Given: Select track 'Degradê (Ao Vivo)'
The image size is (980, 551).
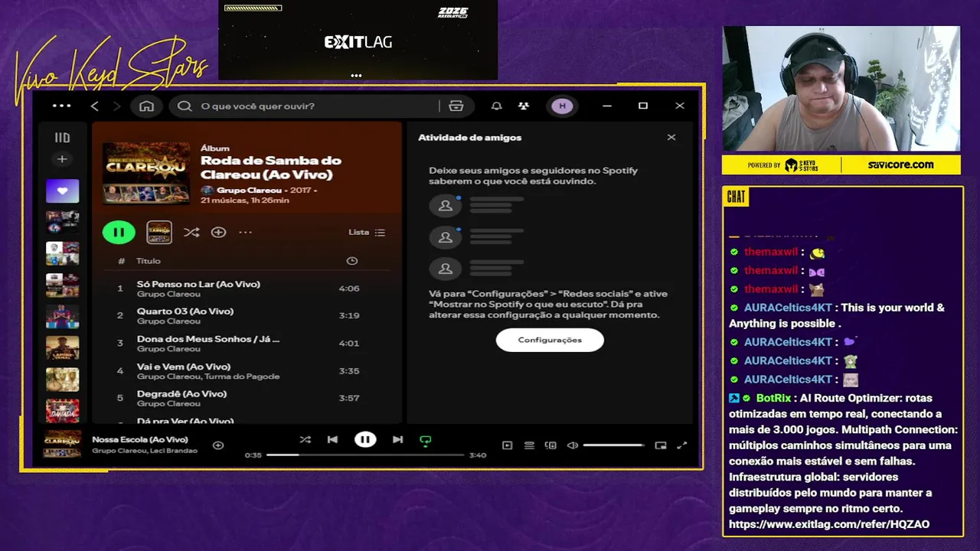Looking at the screenshot, I should tap(245, 398).
